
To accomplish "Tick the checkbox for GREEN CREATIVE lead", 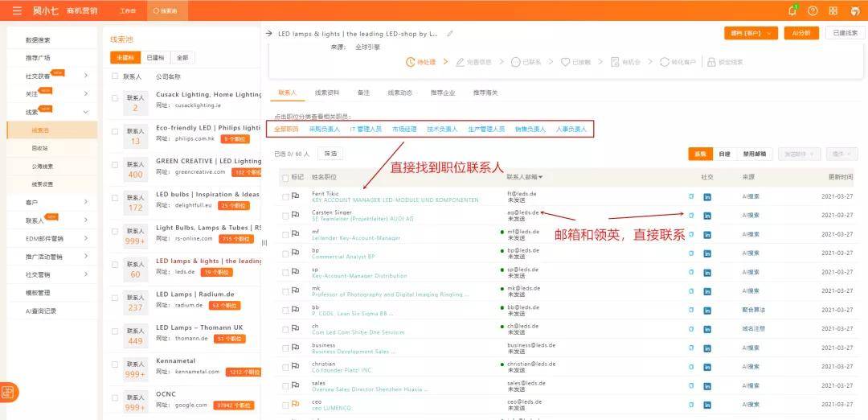I will (115, 165).
